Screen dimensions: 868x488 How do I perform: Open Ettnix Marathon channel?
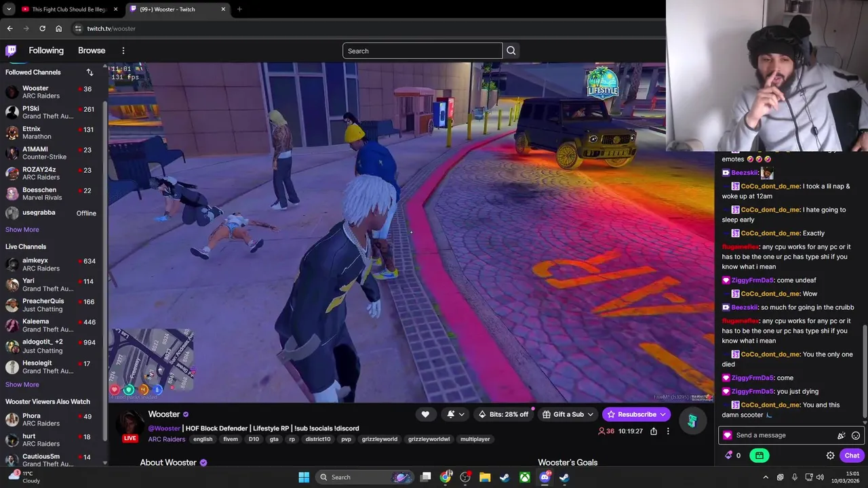tap(52, 133)
